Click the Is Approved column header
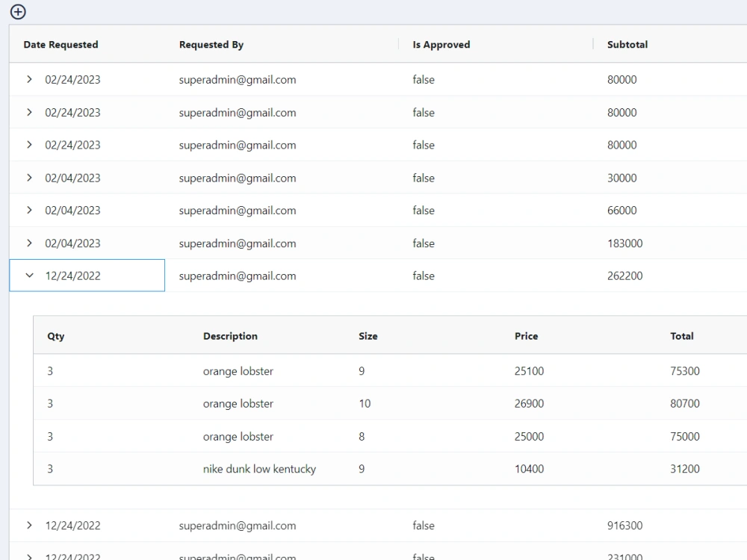 440,44
